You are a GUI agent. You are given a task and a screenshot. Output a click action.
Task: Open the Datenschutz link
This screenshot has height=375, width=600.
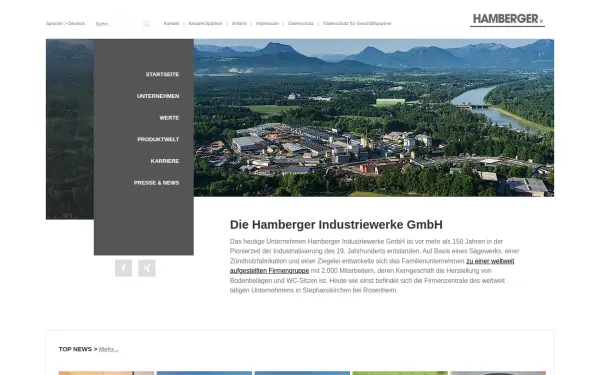pyautogui.click(x=301, y=23)
